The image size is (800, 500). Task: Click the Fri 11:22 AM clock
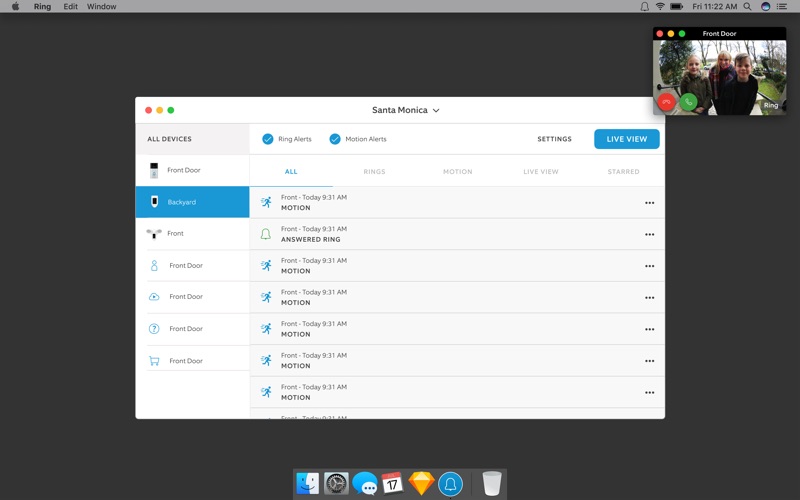(714, 7)
